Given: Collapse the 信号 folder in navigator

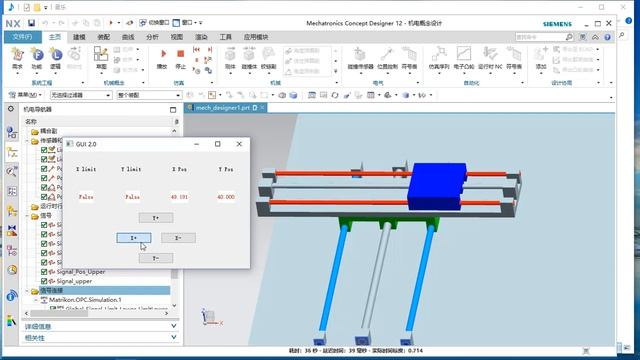Looking at the screenshot, I should click(x=27, y=216).
